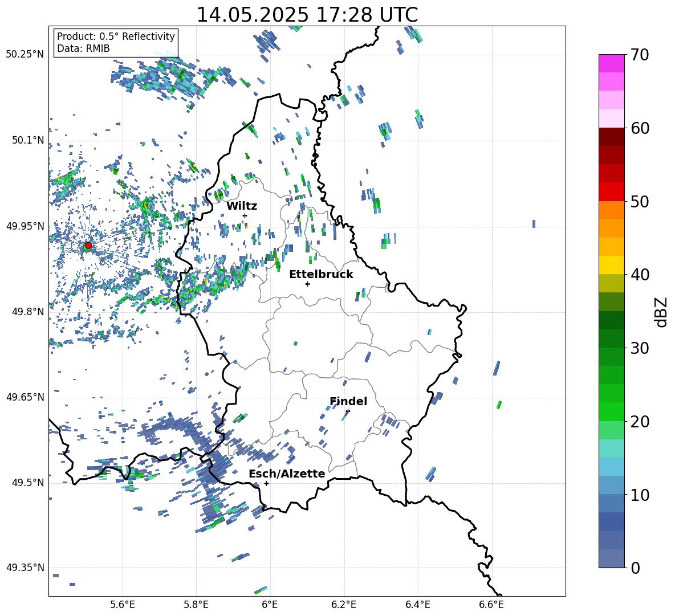The width and height of the screenshot is (675, 616).
Task: Click the 49.8°N latitude label
Action: [28, 312]
